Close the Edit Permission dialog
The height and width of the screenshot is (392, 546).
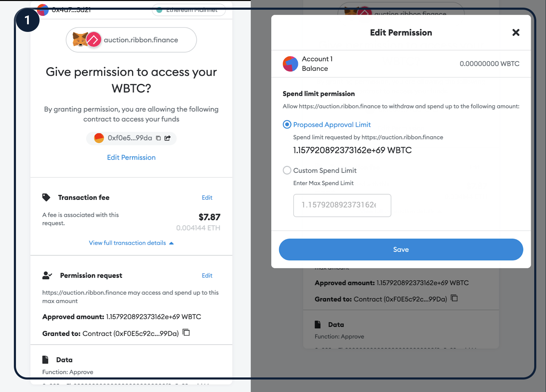click(x=516, y=33)
